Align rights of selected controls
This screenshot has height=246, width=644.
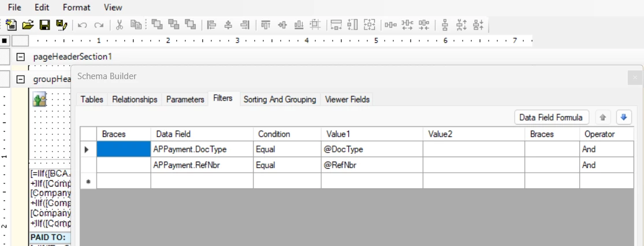245,25
